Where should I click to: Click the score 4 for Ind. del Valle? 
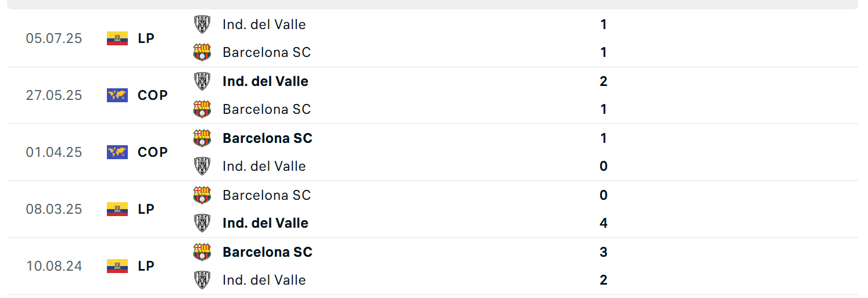[x=604, y=223]
